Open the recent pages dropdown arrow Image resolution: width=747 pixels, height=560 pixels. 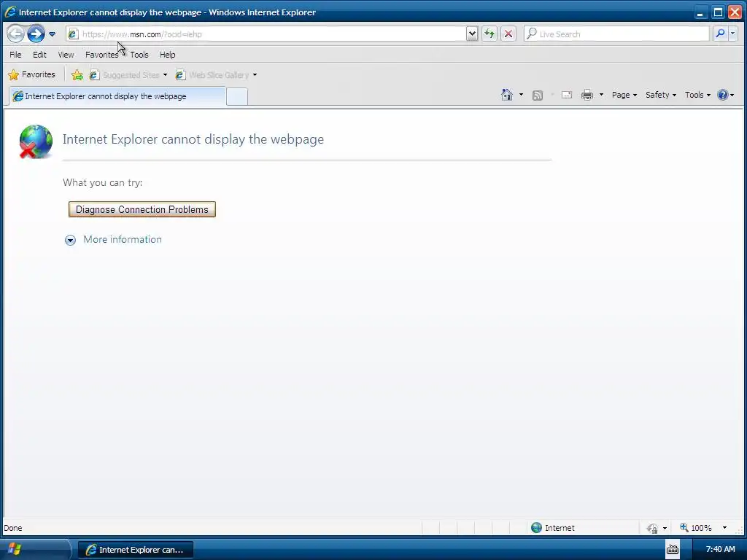click(52, 34)
